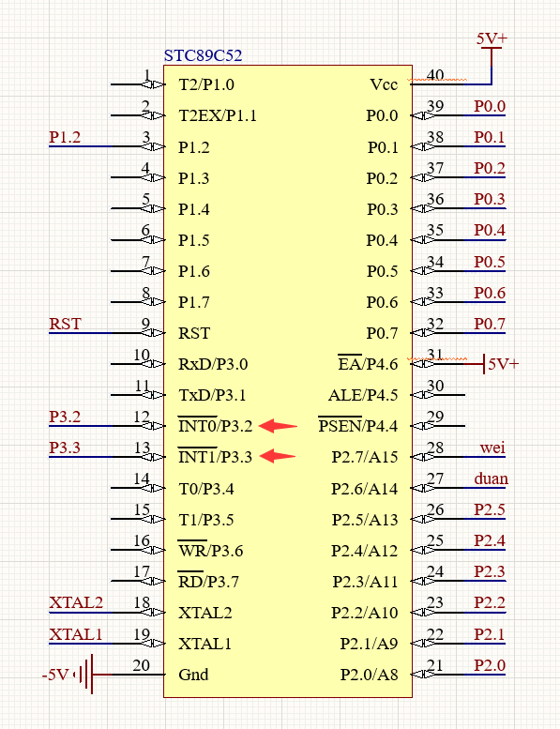Click the XTAL1 pin name inside the chip

204,644
